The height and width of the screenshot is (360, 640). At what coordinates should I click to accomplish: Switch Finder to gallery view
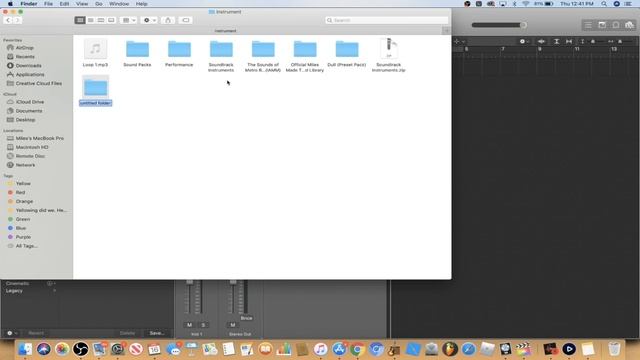click(111, 20)
